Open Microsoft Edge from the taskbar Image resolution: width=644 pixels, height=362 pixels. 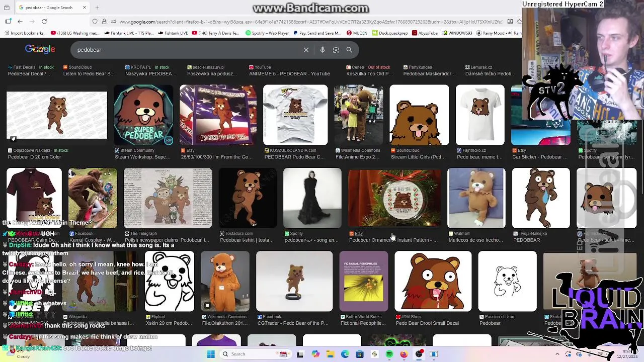click(x=345, y=354)
